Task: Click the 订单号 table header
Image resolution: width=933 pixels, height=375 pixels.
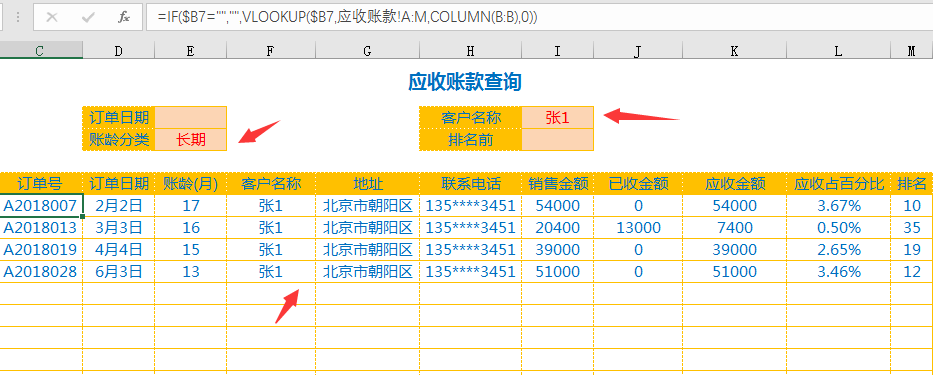Action: [41, 183]
